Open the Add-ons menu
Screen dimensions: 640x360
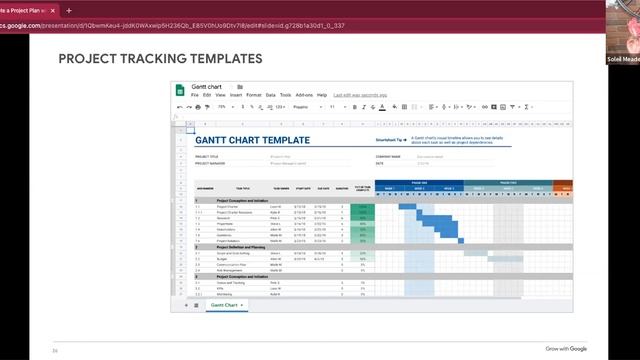click(304, 95)
